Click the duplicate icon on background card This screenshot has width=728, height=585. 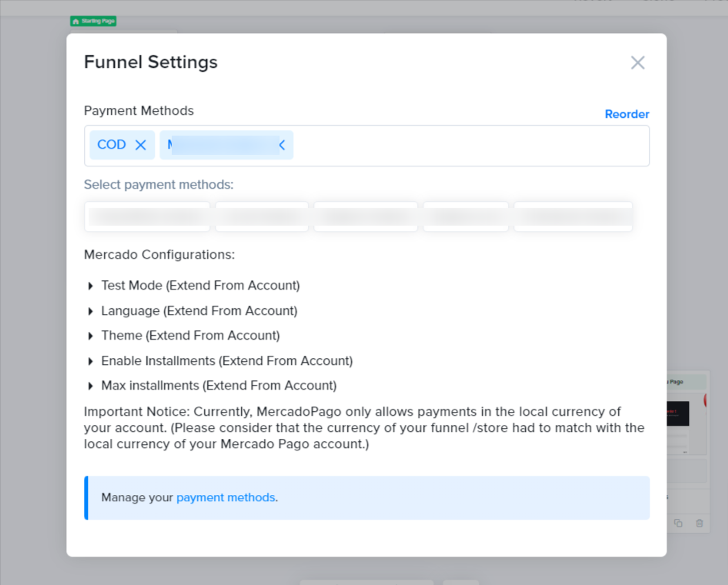tap(678, 523)
